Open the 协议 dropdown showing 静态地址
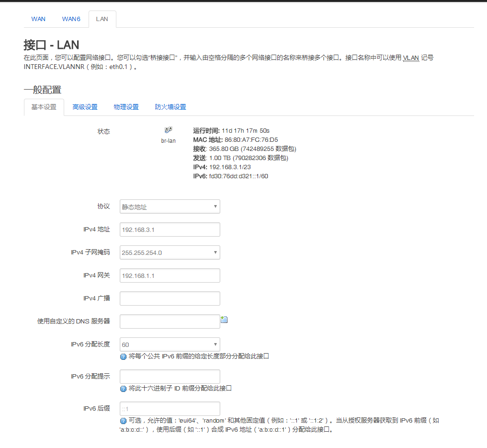 click(170, 207)
